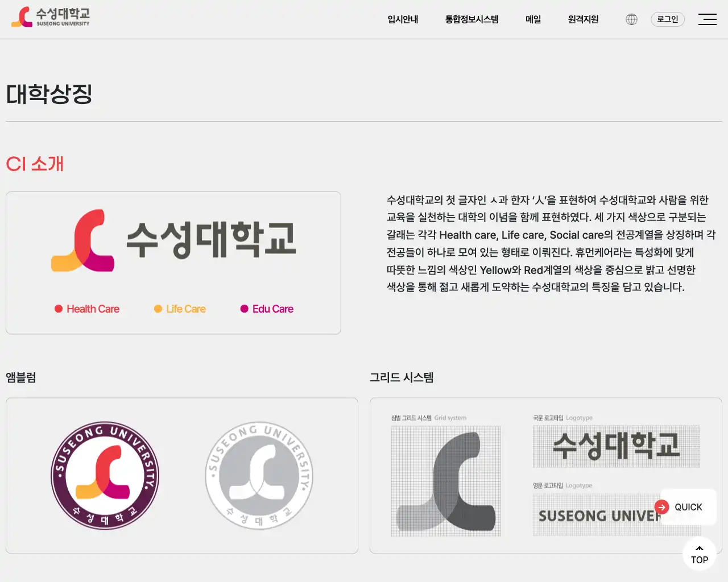Image resolution: width=728 pixels, height=582 pixels.
Task: Click the Suseong University logo
Action: point(51,18)
